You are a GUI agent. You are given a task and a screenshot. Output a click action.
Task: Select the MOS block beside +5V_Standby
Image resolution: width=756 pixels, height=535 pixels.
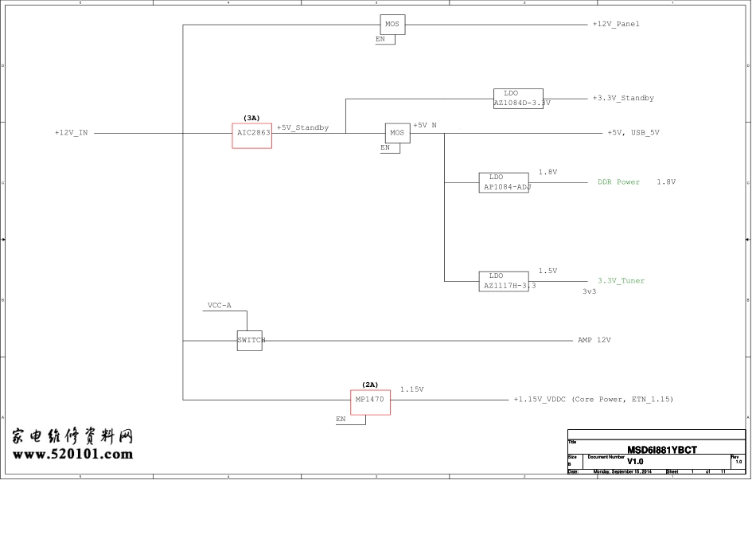(397, 133)
